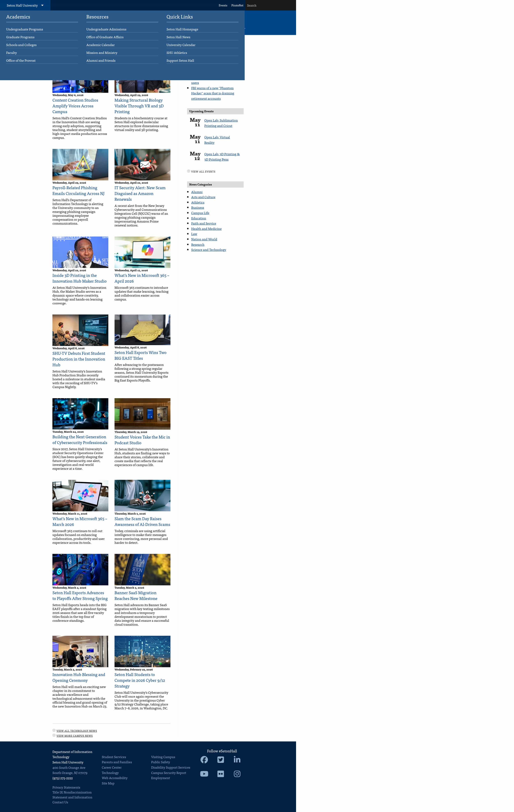Image resolution: width=514 pixels, height=812 pixels.
Task: Select Science and Technology news category
Action: tap(208, 250)
